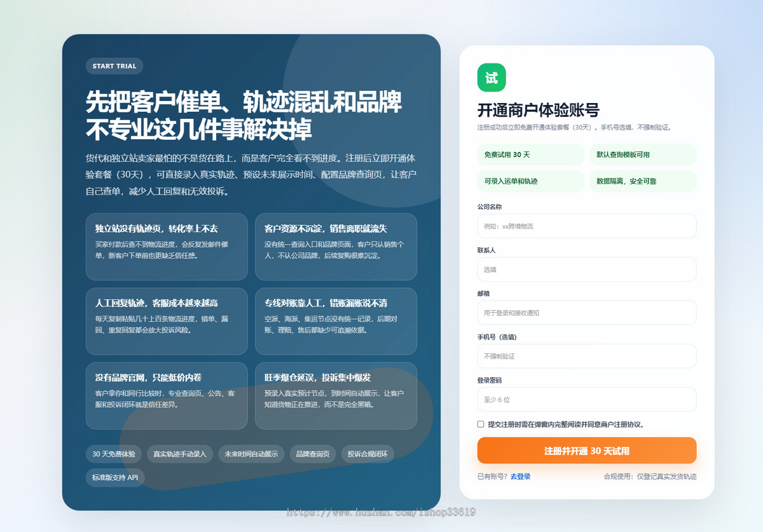
Task: Click the 注册成功后立即免费开通体验套餐 subtitle
Action: coord(574,127)
